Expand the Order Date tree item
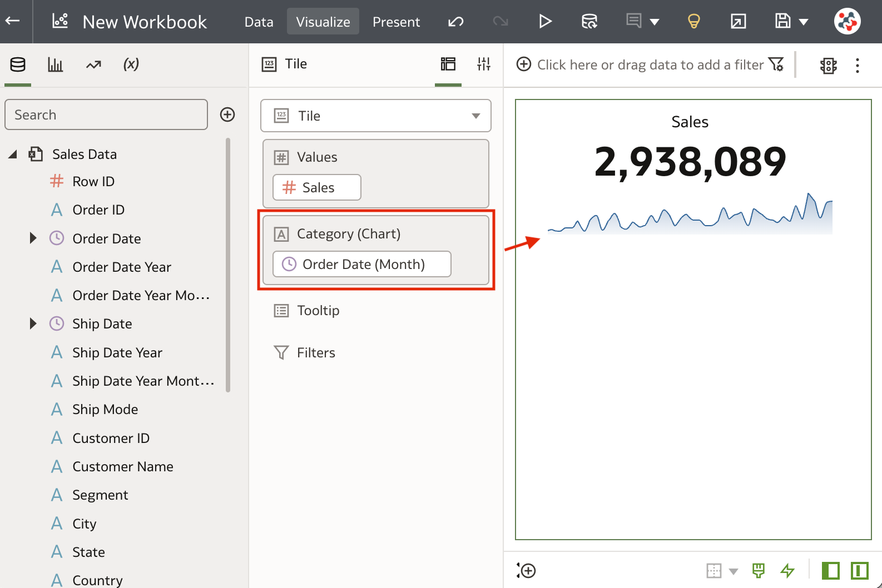 [33, 238]
